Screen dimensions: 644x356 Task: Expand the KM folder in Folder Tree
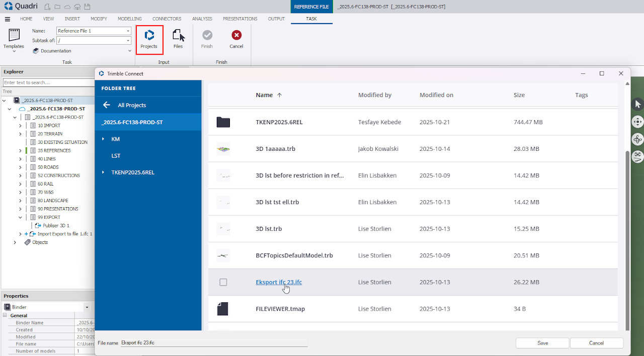coord(103,139)
